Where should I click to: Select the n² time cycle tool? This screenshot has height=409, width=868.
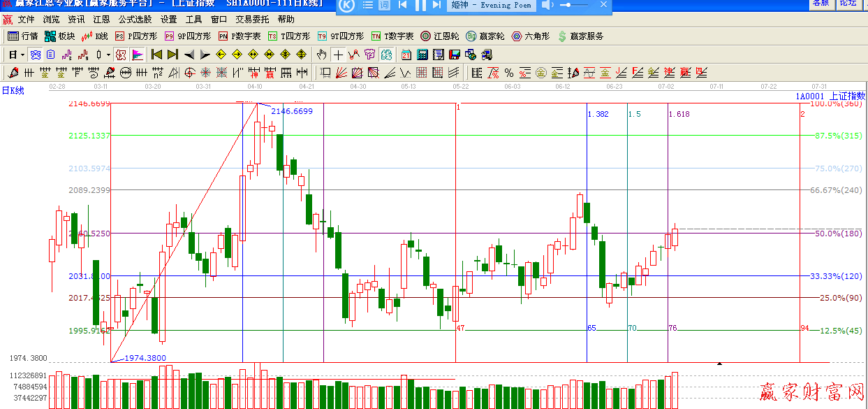[158, 73]
